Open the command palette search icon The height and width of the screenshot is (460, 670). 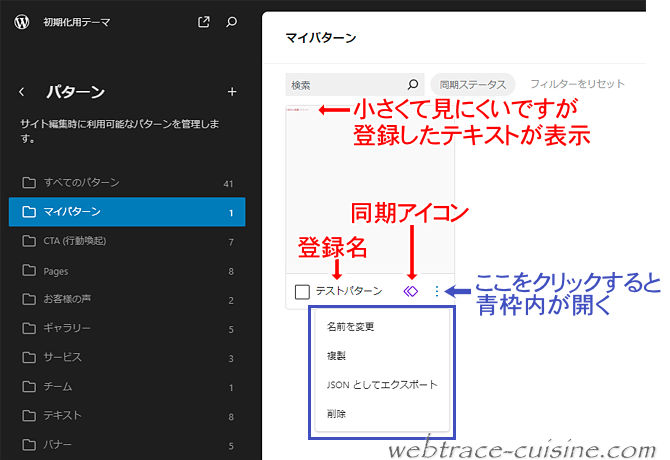pos(231,22)
